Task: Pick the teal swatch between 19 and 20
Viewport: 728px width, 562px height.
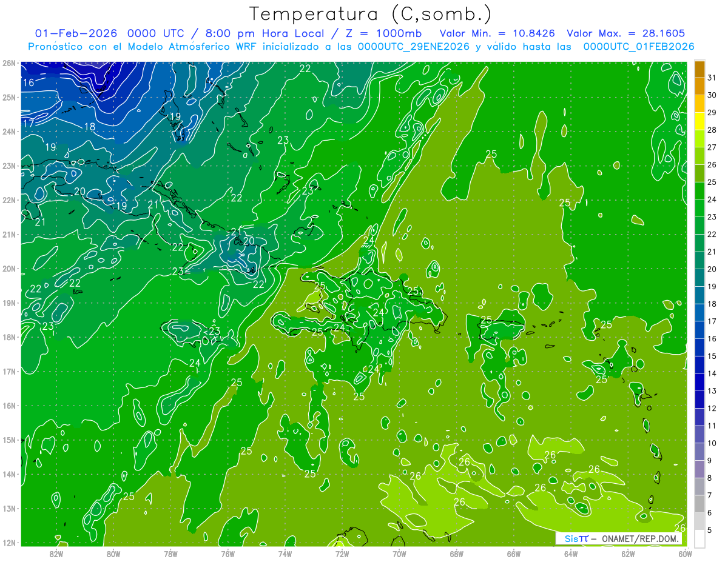Action: point(699,278)
